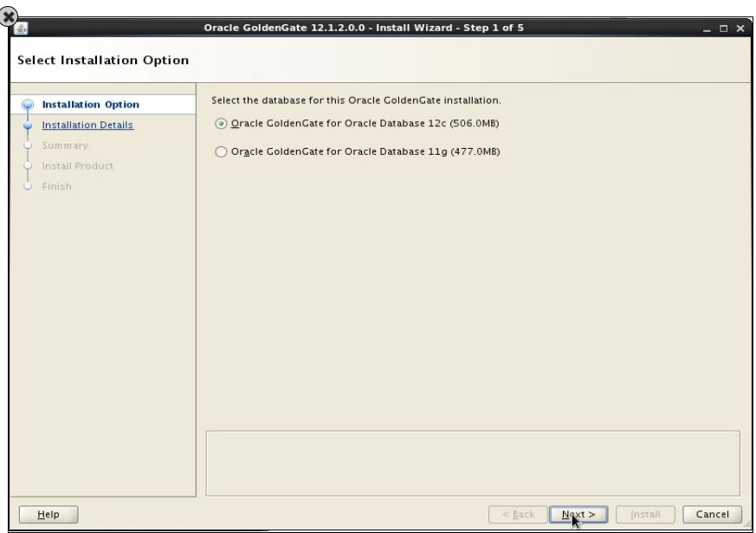Cancel the GoldenGate installation
The width and height of the screenshot is (756, 533).
click(712, 514)
